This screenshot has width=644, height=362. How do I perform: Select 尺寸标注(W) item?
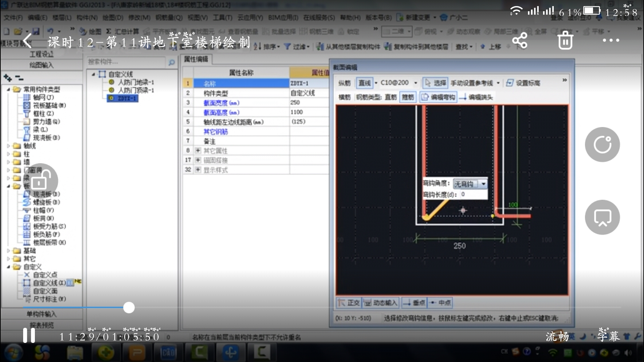[x=49, y=299]
